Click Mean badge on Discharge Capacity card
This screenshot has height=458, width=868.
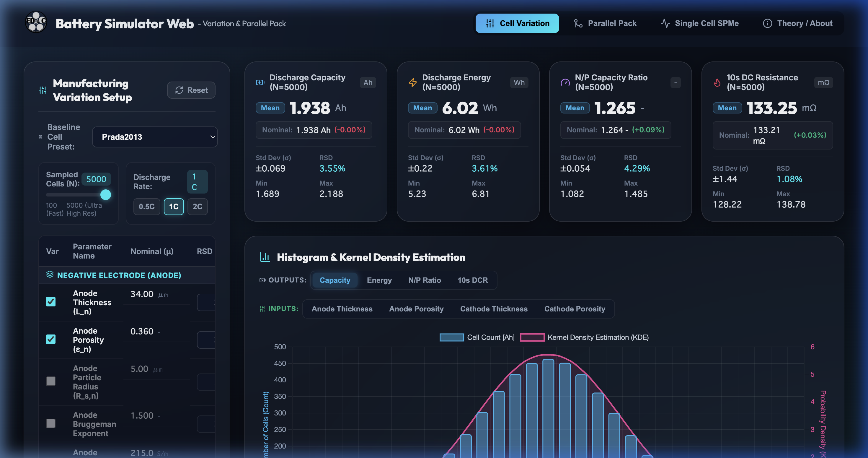[x=270, y=108]
